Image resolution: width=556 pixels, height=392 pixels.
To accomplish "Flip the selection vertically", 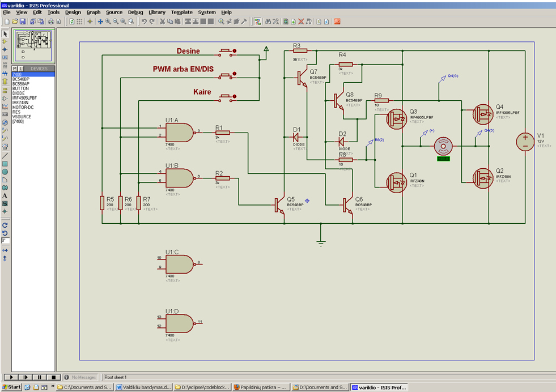I will [x=5, y=258].
